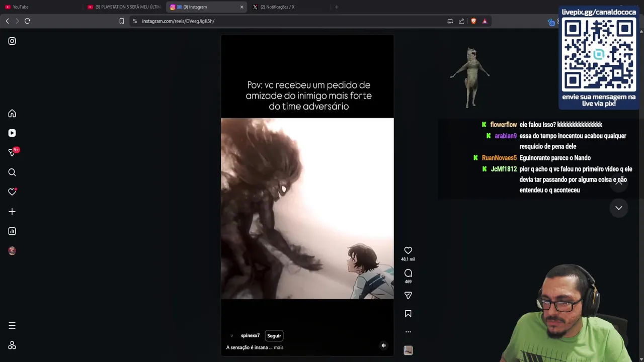Open the Brave Shields lion icon

473,21
